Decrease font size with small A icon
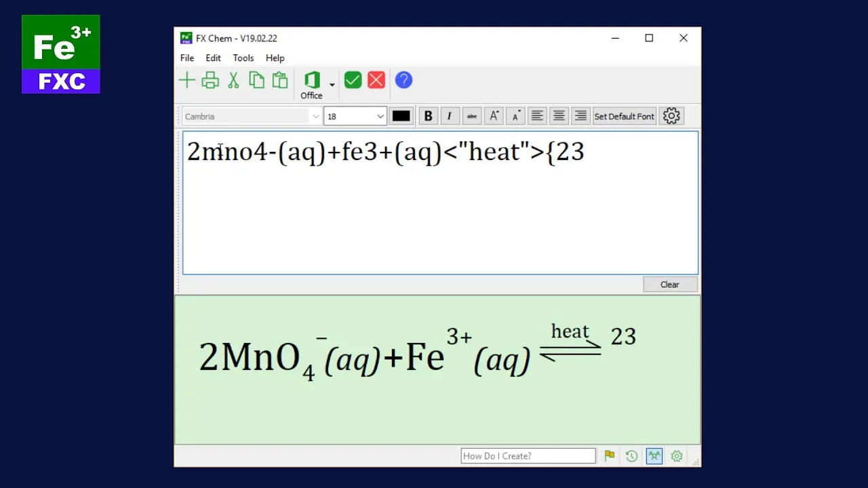Image resolution: width=868 pixels, height=488 pixels. [516, 116]
